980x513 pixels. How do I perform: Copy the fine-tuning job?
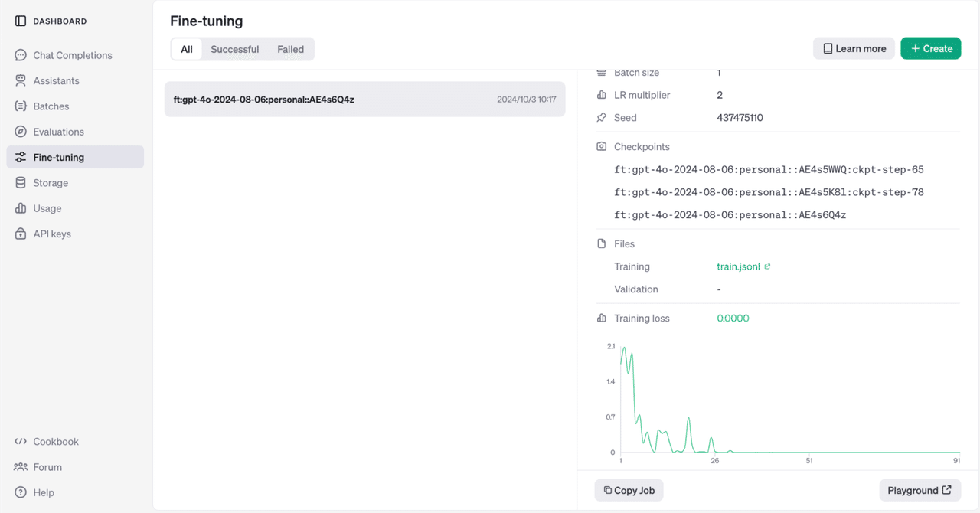[629, 490]
